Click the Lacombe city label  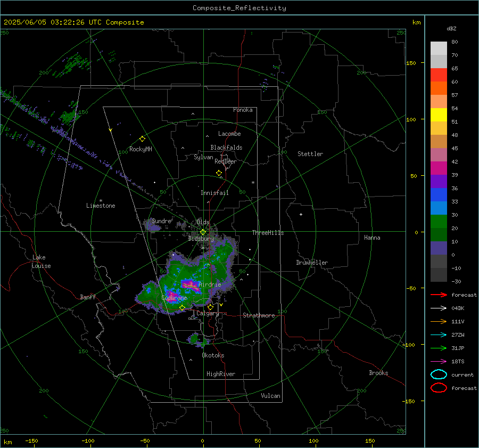[229, 134]
